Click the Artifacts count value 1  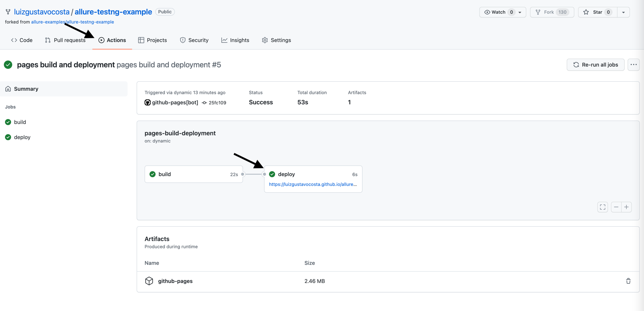pyautogui.click(x=349, y=102)
